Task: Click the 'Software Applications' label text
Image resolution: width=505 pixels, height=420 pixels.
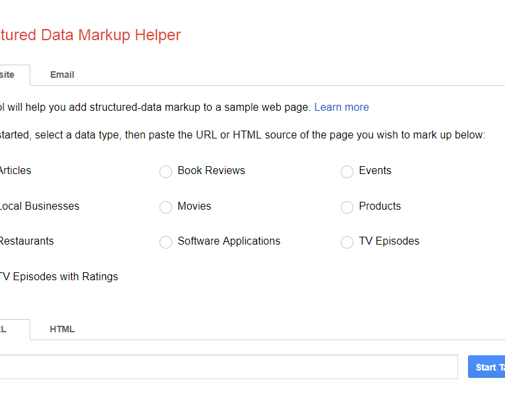Action: coord(229,241)
